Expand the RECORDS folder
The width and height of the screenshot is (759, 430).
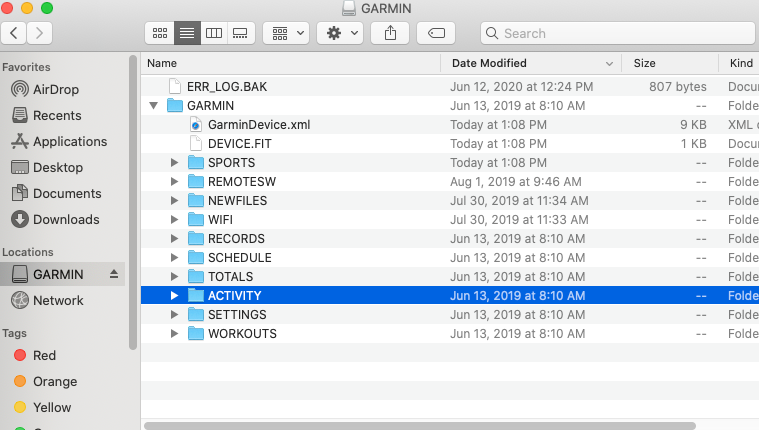tap(174, 239)
